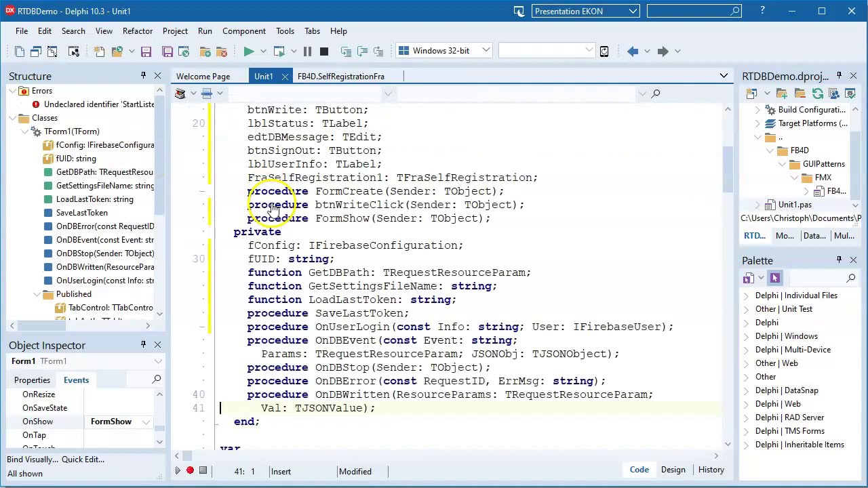Click the Save toolbar icon

pos(146,51)
